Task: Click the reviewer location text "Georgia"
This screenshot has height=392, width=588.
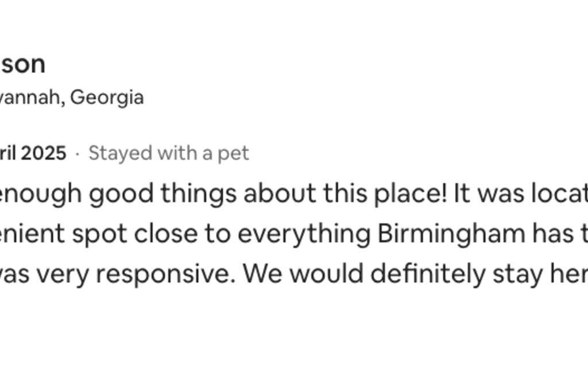Action: point(107,97)
